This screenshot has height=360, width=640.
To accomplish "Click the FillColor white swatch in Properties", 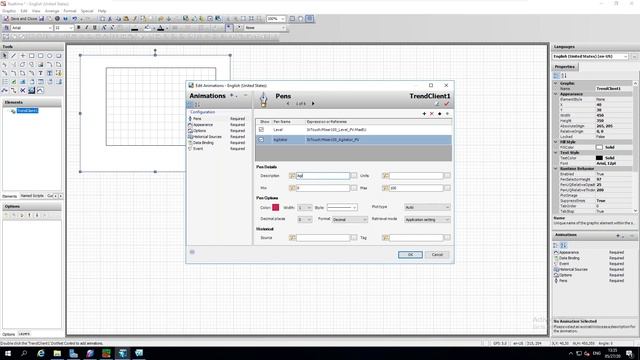I will pos(599,147).
